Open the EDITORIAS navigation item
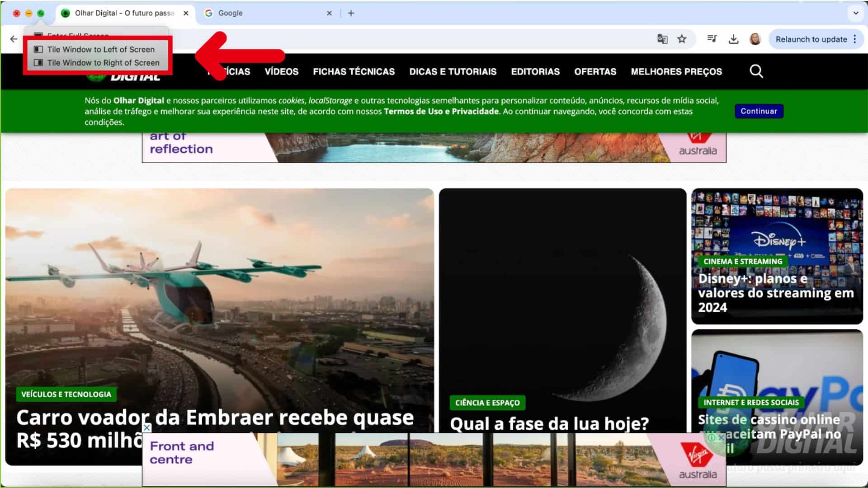Viewport: 868px width, 488px height. tap(535, 71)
